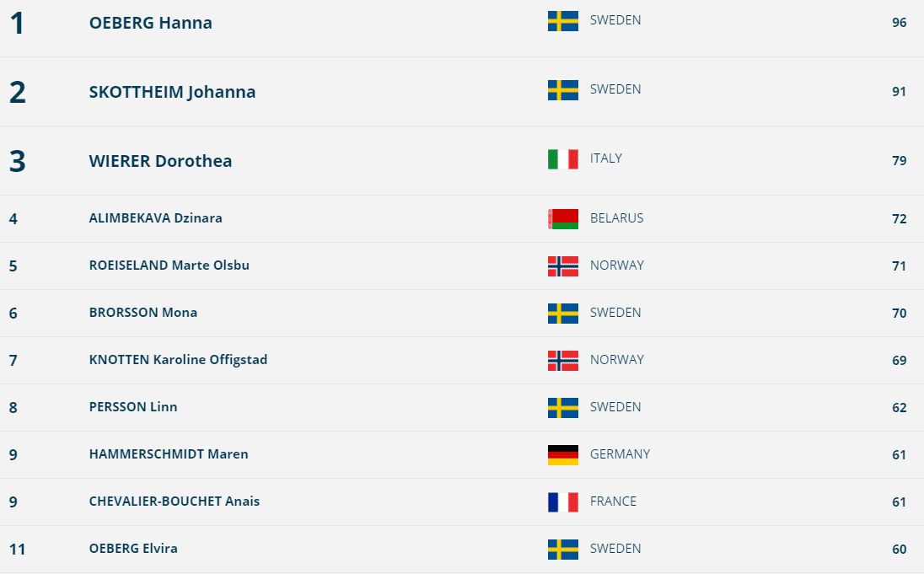
Task: Click the Belarus flag icon
Action: [x=562, y=219]
